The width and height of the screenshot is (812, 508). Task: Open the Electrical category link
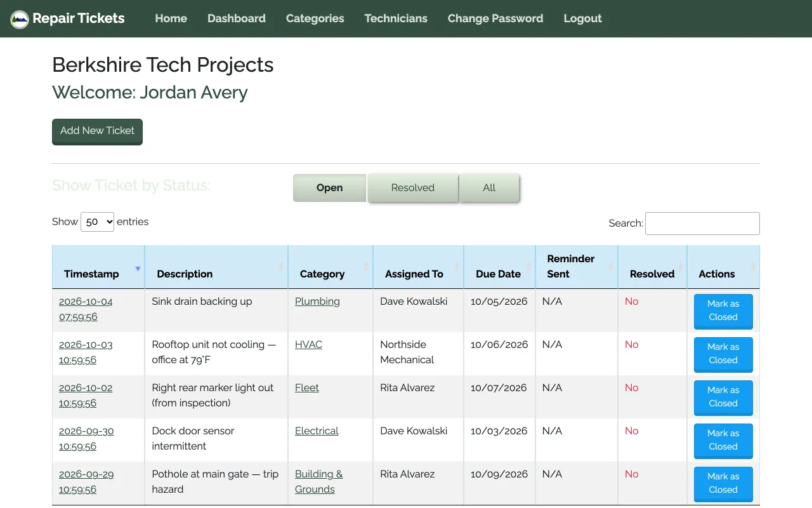[317, 431]
